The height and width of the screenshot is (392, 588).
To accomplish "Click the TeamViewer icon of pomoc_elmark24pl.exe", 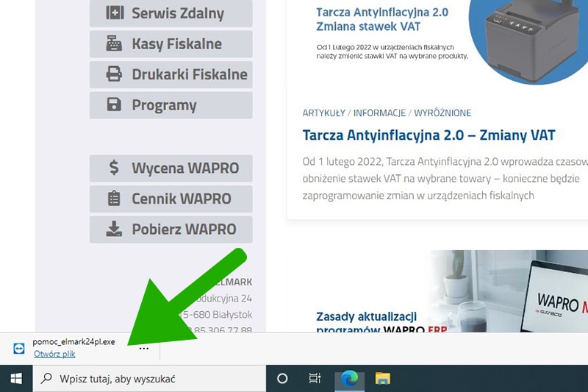I will tap(19, 349).
